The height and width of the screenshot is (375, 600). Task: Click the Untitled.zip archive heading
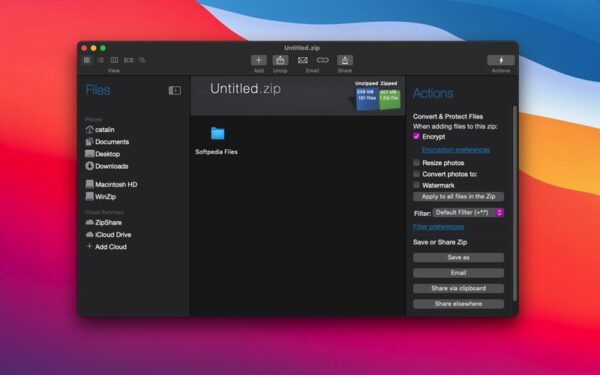click(x=245, y=89)
